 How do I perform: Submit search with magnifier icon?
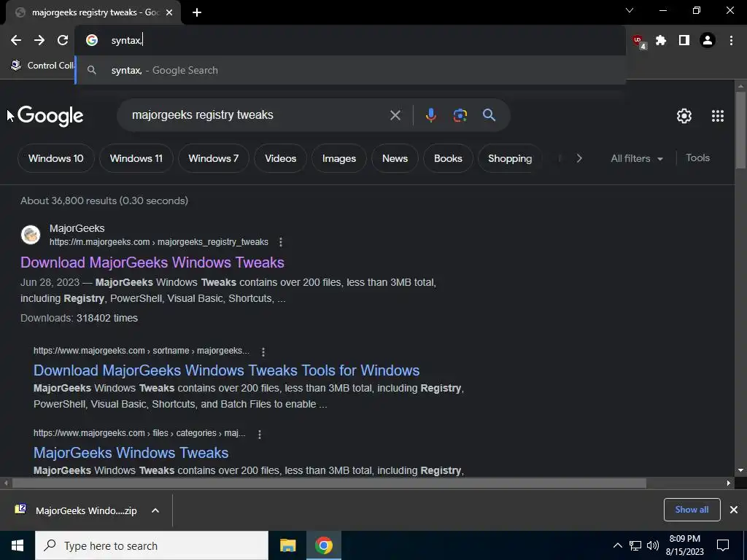489,114
